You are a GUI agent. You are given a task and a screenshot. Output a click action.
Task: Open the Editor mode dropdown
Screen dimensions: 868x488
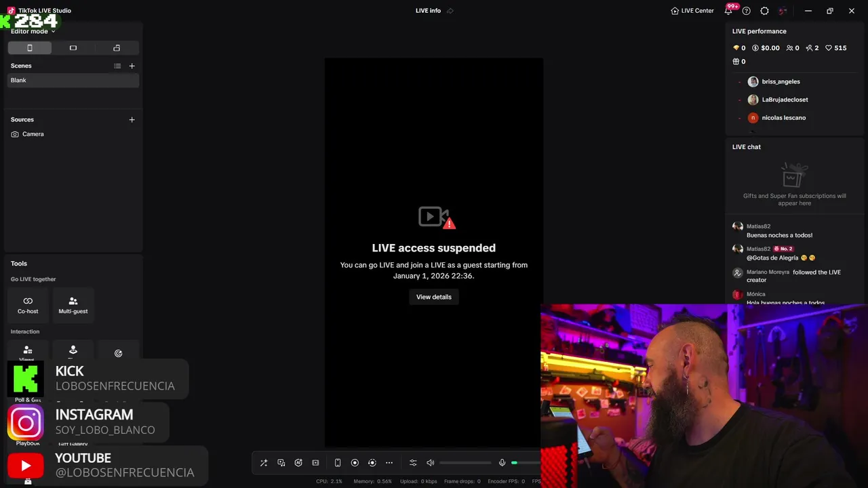tap(33, 31)
